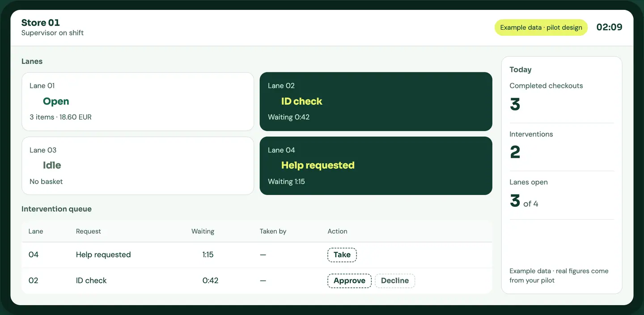Click the '3 of 4' lanes open value

[524, 201]
